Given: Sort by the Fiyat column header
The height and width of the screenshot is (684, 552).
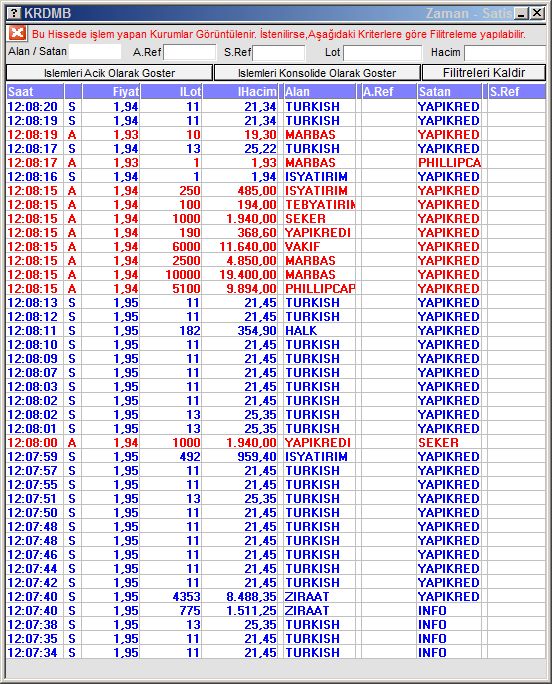Looking at the screenshot, I should [111, 92].
